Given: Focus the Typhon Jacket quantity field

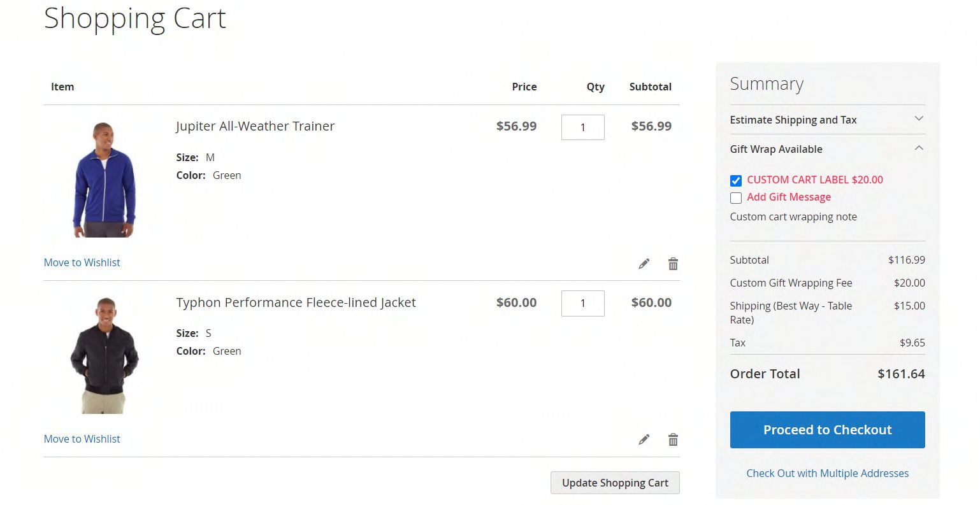Looking at the screenshot, I should click(x=582, y=303).
